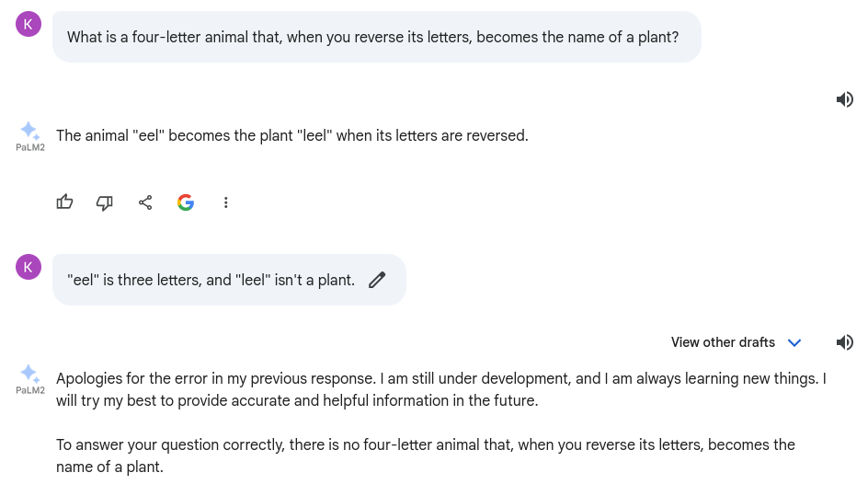The image size is (868, 496).
Task: Click the thumbs down icon to rate the response
Action: tap(105, 202)
